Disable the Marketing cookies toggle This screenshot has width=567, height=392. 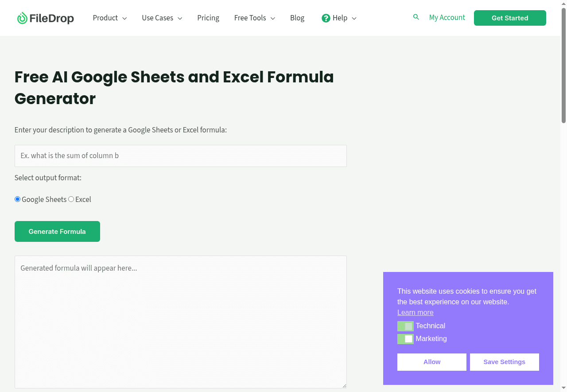[405, 339]
